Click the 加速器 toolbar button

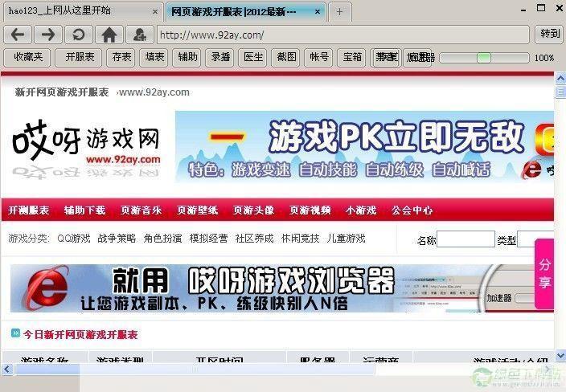418,57
